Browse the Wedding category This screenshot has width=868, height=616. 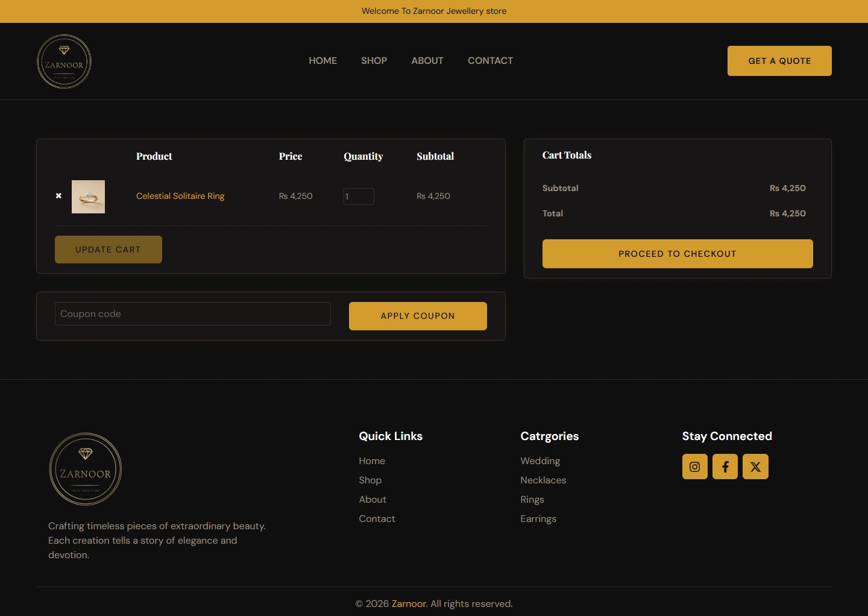540,461
